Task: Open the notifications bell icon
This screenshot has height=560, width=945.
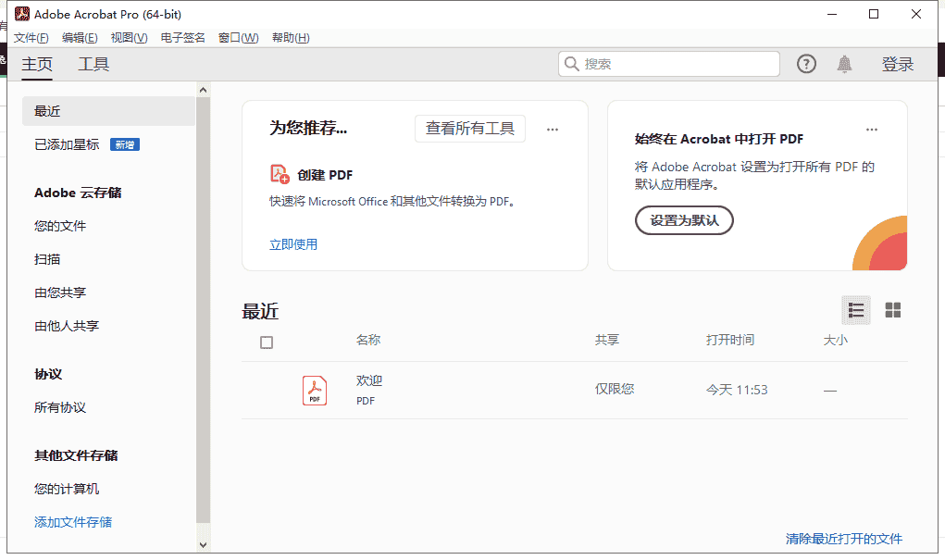Action: click(x=844, y=64)
